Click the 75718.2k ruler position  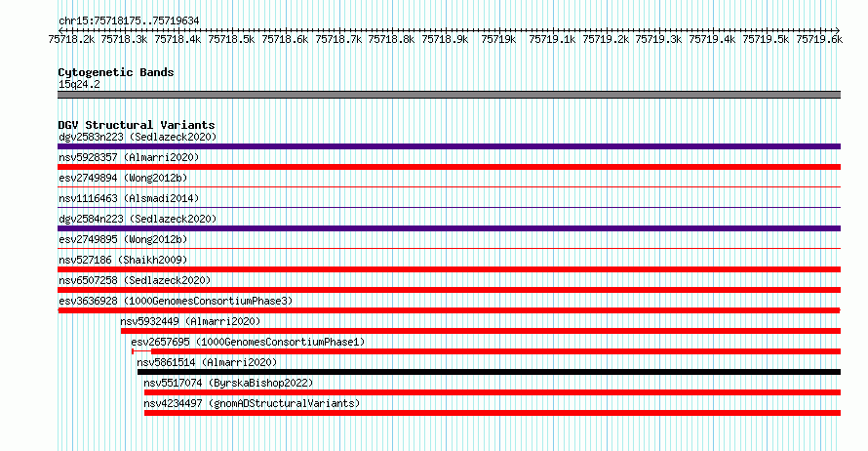click(71, 39)
